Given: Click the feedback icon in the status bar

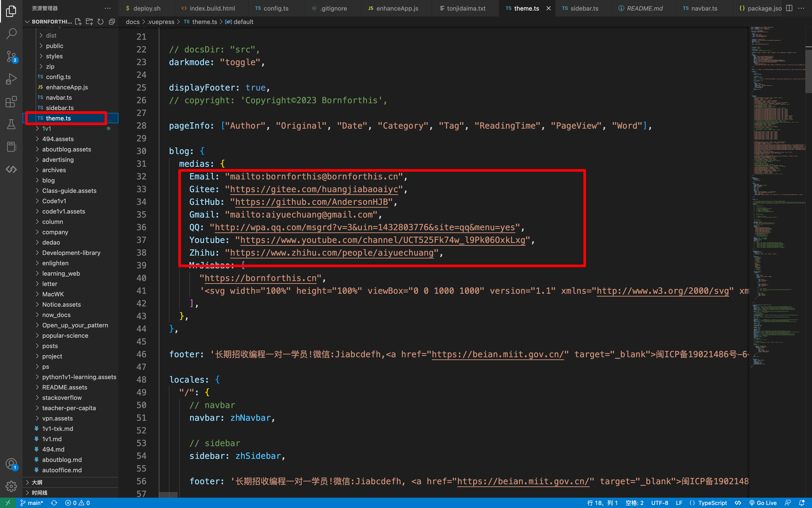Looking at the screenshot, I should [x=788, y=503].
